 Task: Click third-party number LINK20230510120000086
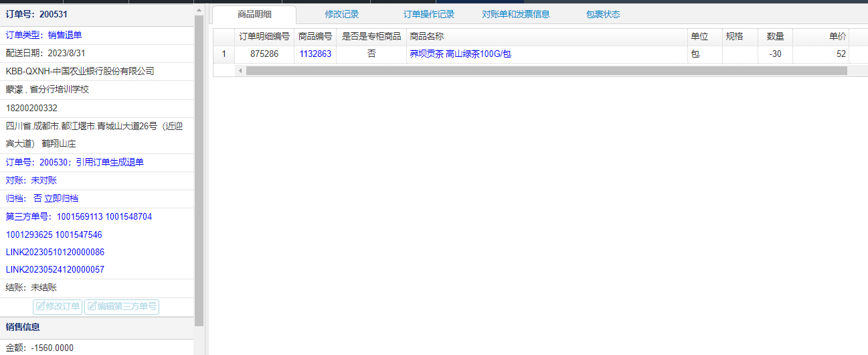point(55,252)
